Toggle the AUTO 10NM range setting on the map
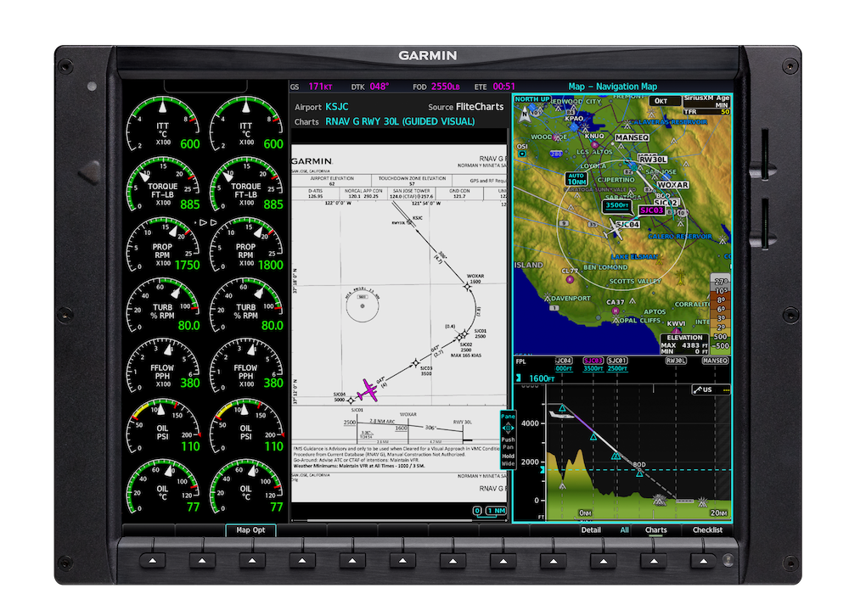849x616 pixels. 576,178
